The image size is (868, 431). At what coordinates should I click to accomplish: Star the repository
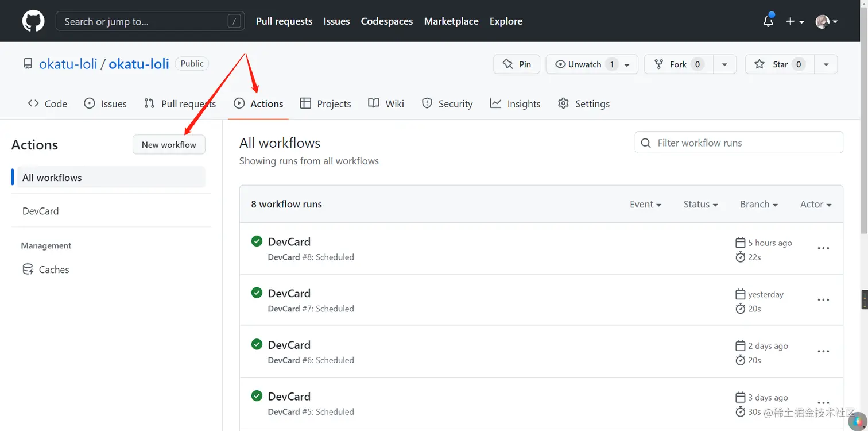(780, 64)
